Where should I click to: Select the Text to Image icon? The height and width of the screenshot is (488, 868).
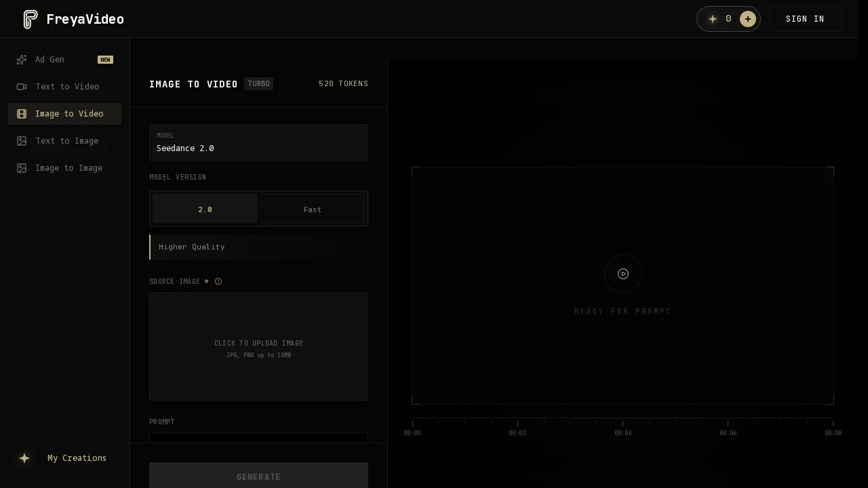tap(22, 141)
